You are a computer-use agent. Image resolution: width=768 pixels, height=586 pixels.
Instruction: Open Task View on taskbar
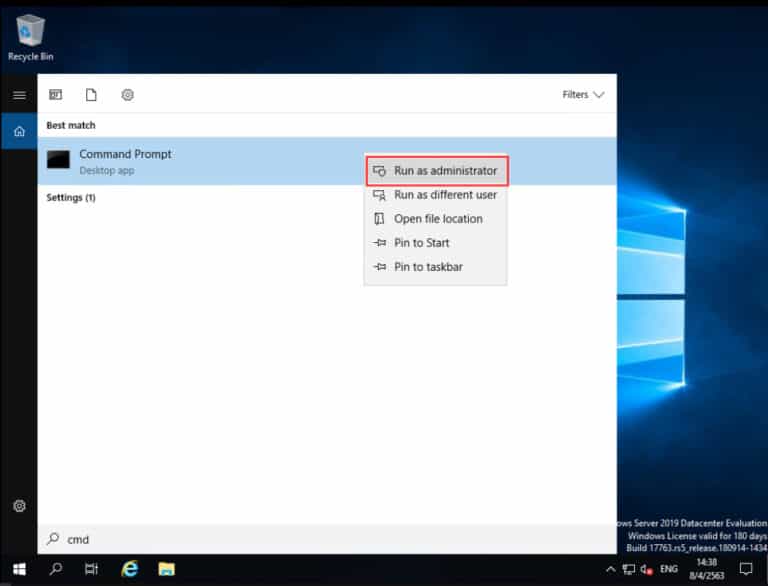[x=91, y=569]
